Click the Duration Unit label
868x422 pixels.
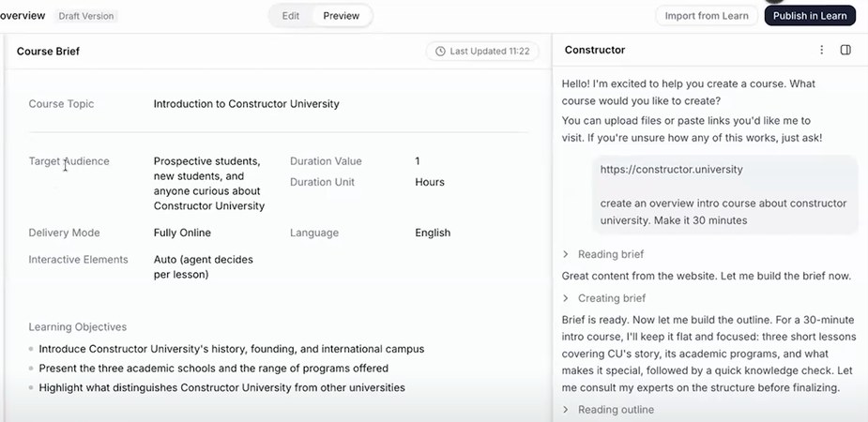[322, 182]
